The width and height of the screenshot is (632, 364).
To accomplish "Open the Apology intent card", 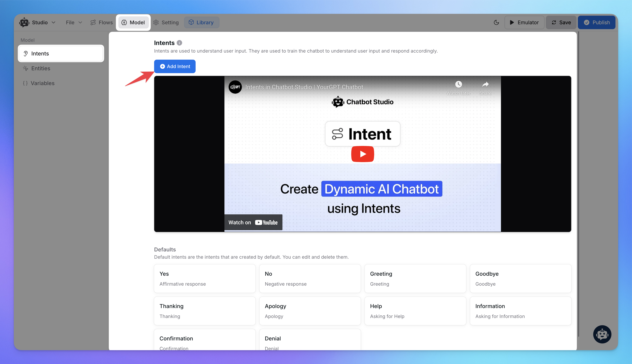I will [x=310, y=311].
